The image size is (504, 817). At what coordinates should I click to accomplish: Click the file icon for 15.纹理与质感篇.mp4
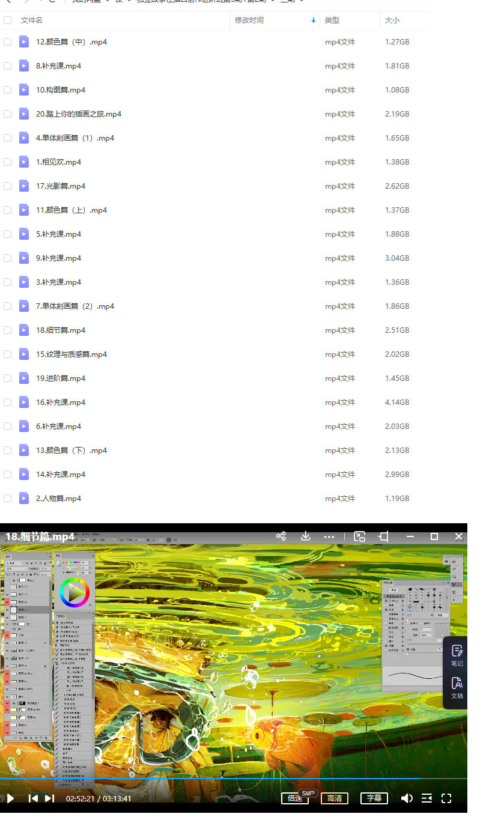coord(24,354)
